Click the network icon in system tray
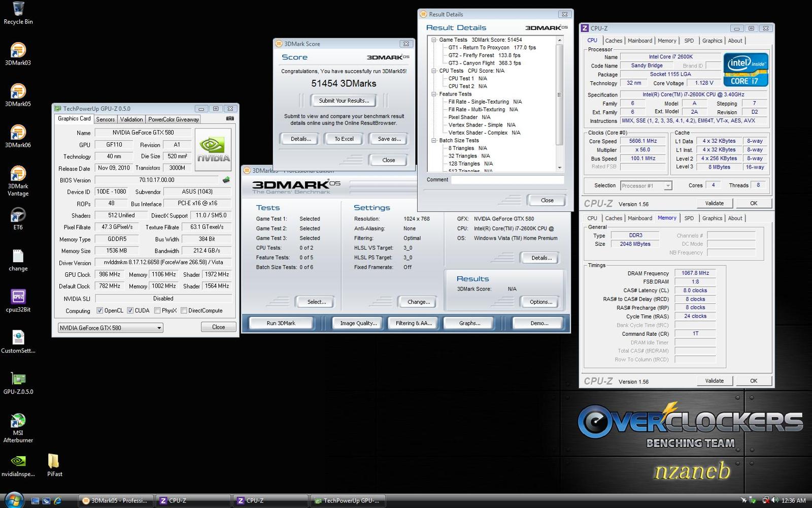The height and width of the screenshot is (508, 812). [765, 500]
